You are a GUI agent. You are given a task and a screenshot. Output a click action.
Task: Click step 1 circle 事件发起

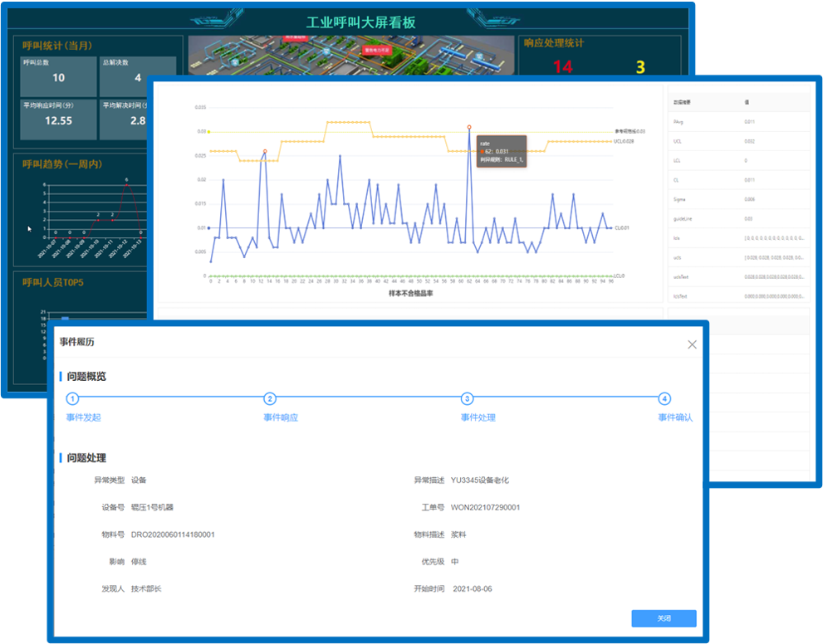coord(72,399)
